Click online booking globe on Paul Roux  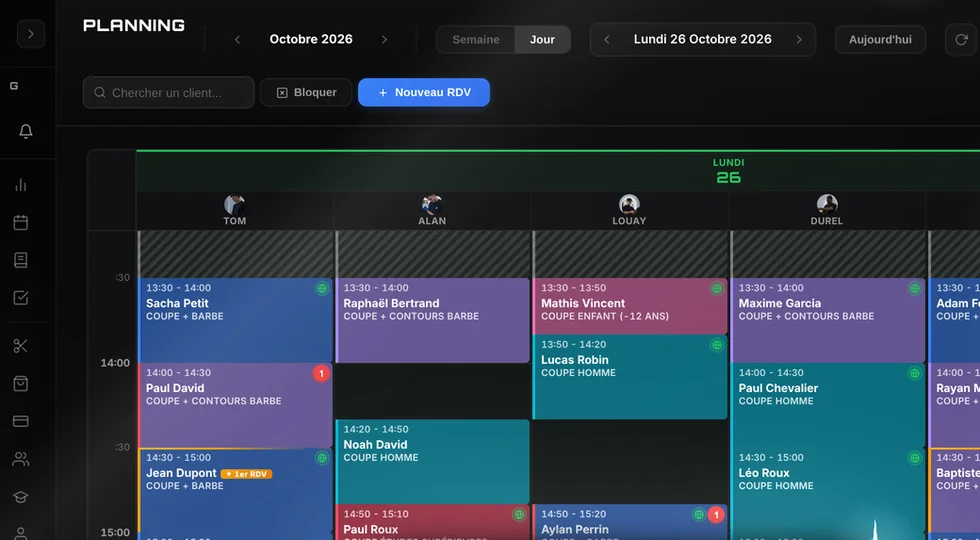(519, 514)
